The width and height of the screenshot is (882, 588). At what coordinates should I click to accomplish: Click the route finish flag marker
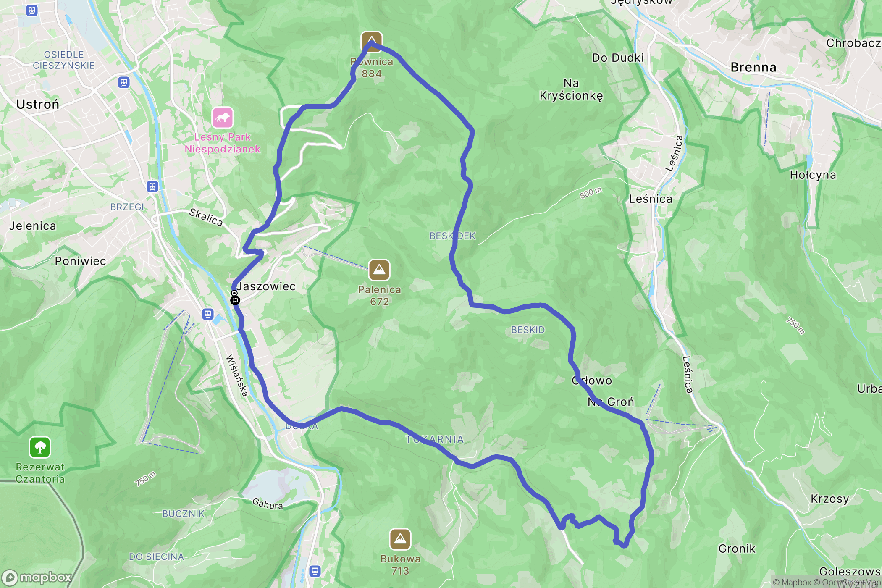(235, 300)
